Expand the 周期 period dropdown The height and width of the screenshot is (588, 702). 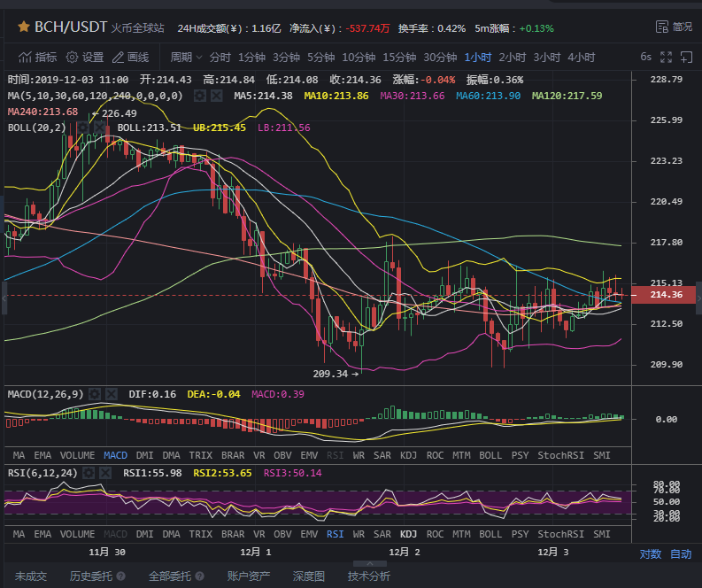(187, 58)
